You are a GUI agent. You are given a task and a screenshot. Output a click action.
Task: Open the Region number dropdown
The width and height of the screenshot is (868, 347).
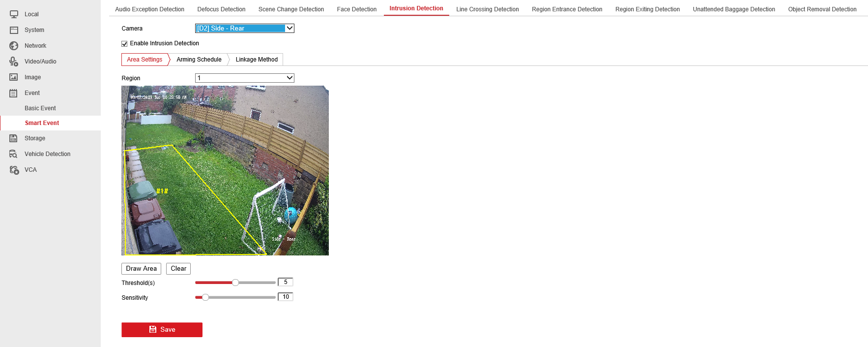[245, 78]
